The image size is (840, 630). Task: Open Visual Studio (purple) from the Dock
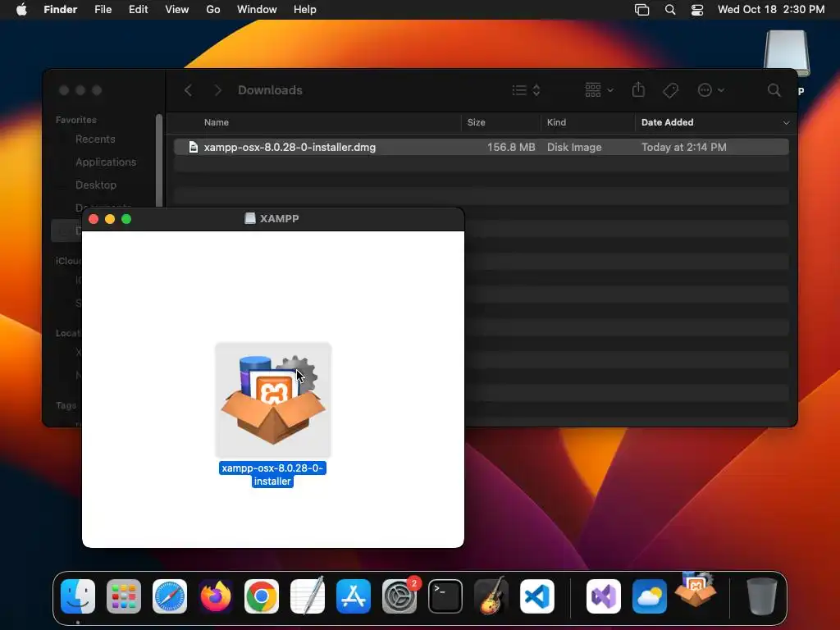[604, 596]
